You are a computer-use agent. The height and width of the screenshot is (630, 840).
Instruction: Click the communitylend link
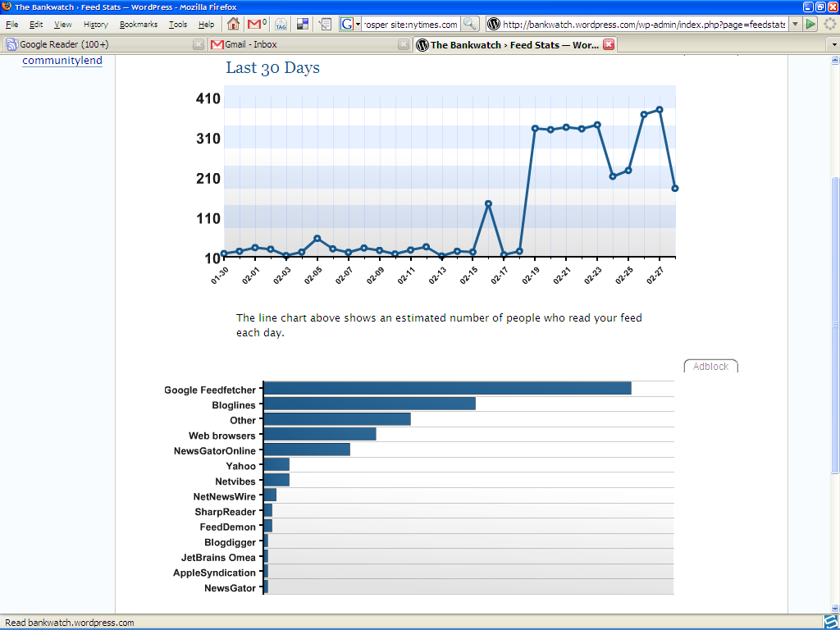point(62,60)
